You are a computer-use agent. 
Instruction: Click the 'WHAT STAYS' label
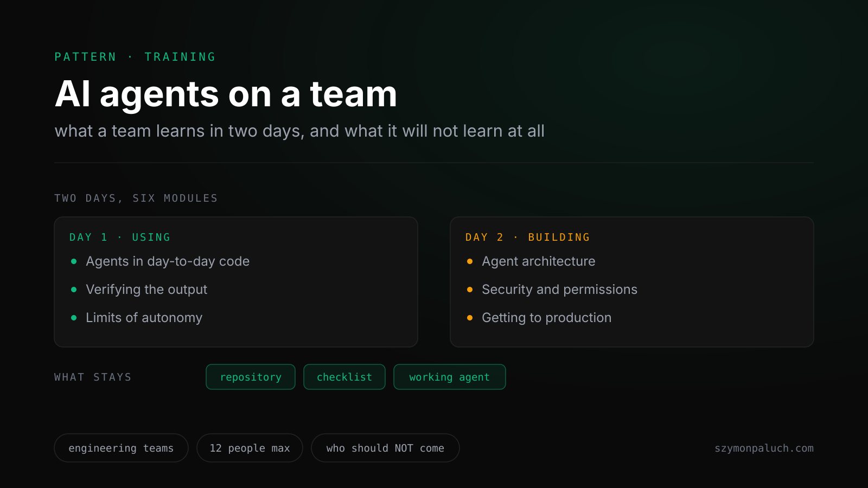coord(93,377)
